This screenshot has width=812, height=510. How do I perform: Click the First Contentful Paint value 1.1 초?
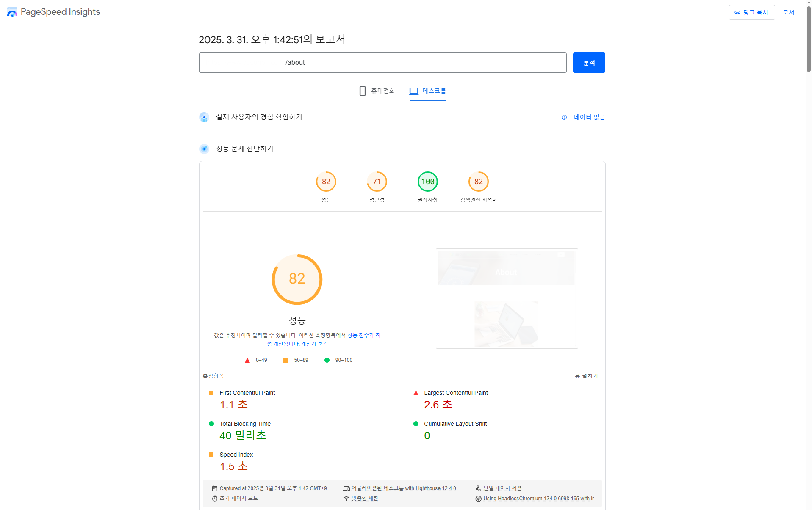click(234, 405)
